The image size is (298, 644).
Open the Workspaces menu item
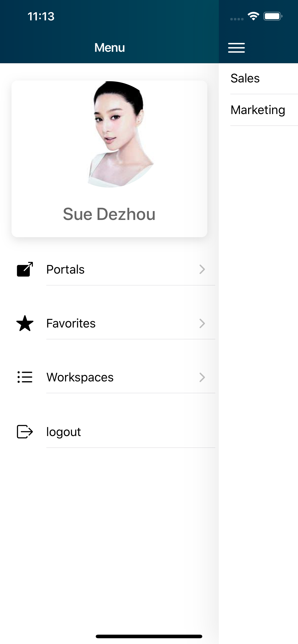80,377
